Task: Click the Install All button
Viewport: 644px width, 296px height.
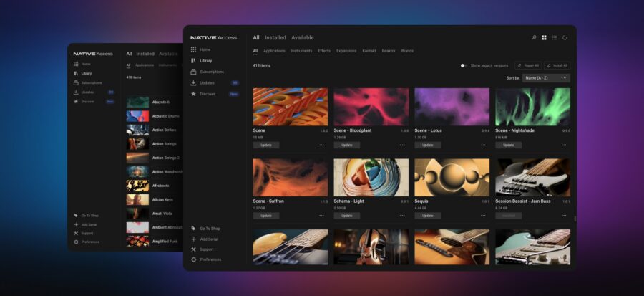Action: (x=557, y=65)
